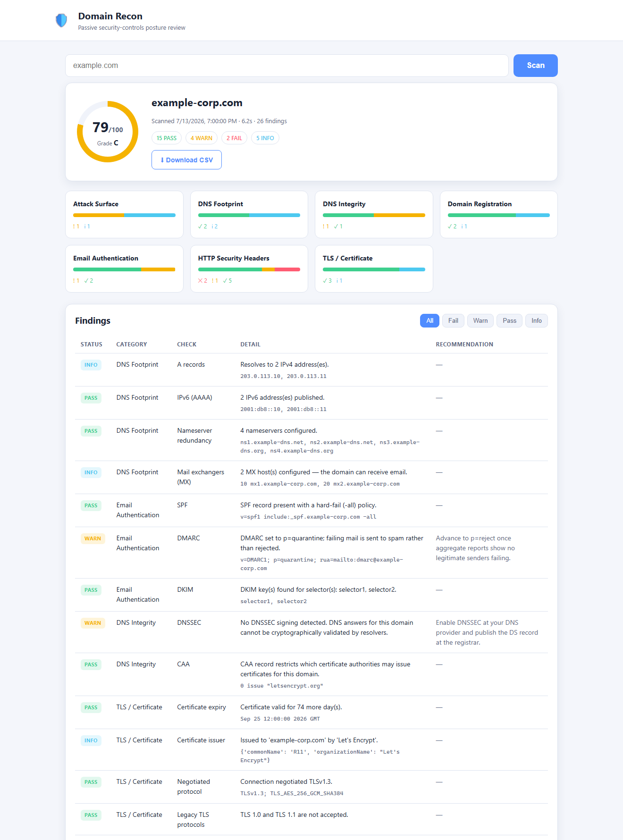This screenshot has height=840, width=623.
Task: Click the HTTP Security Headers card title
Action: coord(234,258)
